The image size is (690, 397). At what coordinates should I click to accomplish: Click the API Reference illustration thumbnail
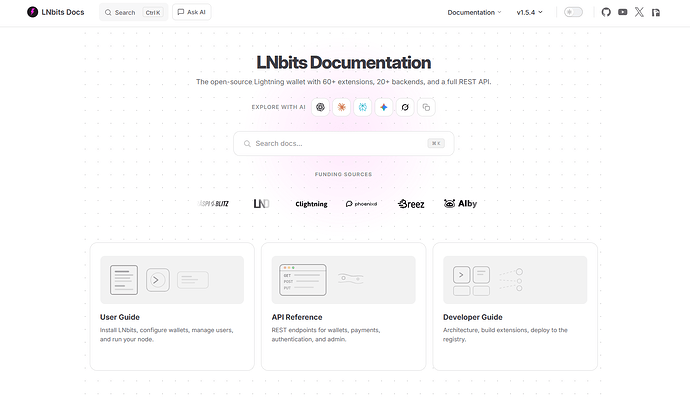coord(343,280)
